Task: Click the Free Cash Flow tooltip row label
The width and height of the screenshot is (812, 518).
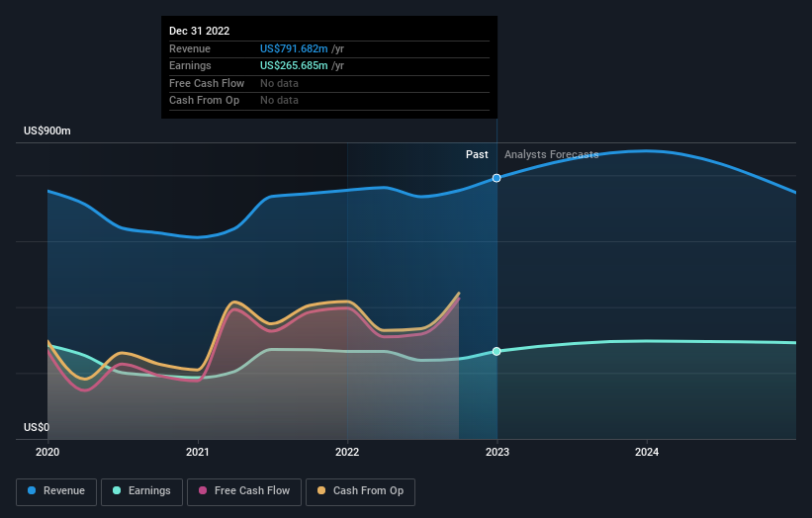Action: pos(207,83)
